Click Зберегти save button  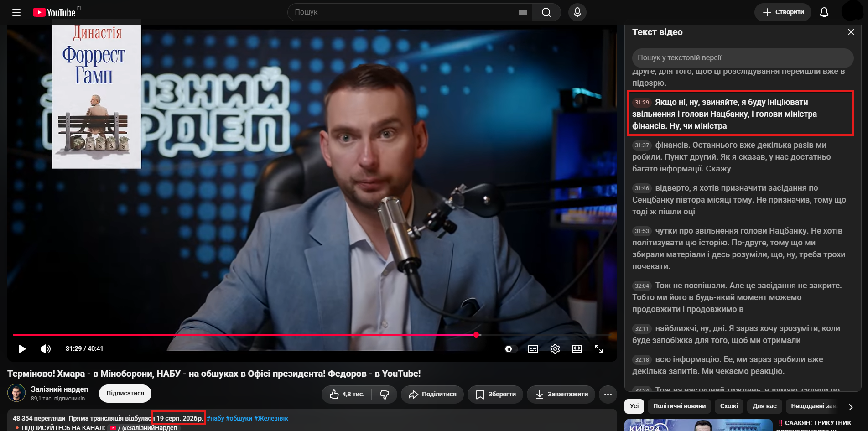[x=495, y=394]
